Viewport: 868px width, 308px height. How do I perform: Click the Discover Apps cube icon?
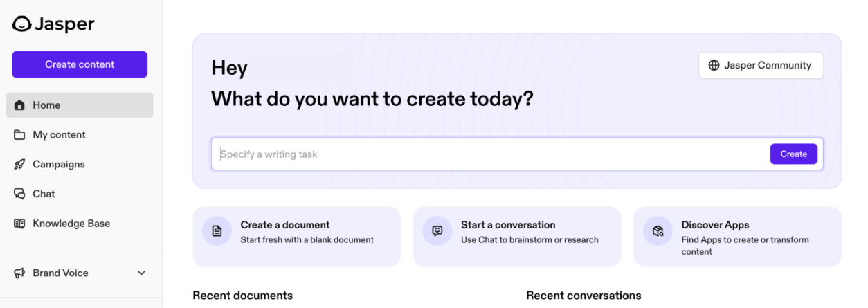[658, 231]
